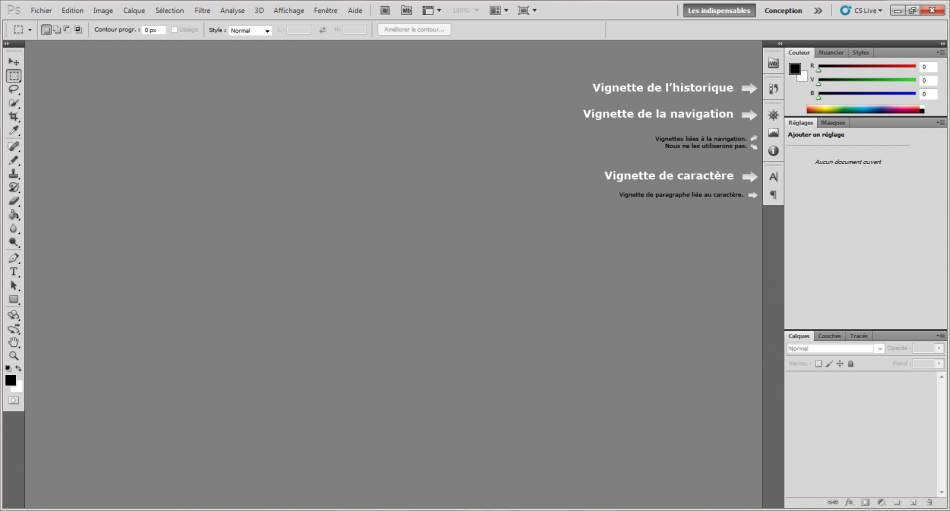Image resolution: width=950 pixels, height=511 pixels.
Task: Switch to the Nuancier tab
Action: (x=831, y=53)
